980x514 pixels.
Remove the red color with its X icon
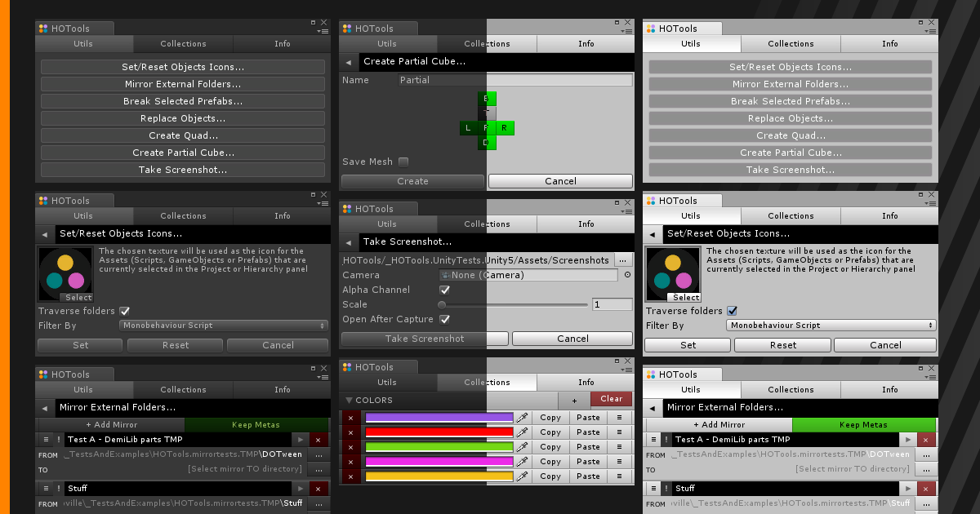pos(351,432)
